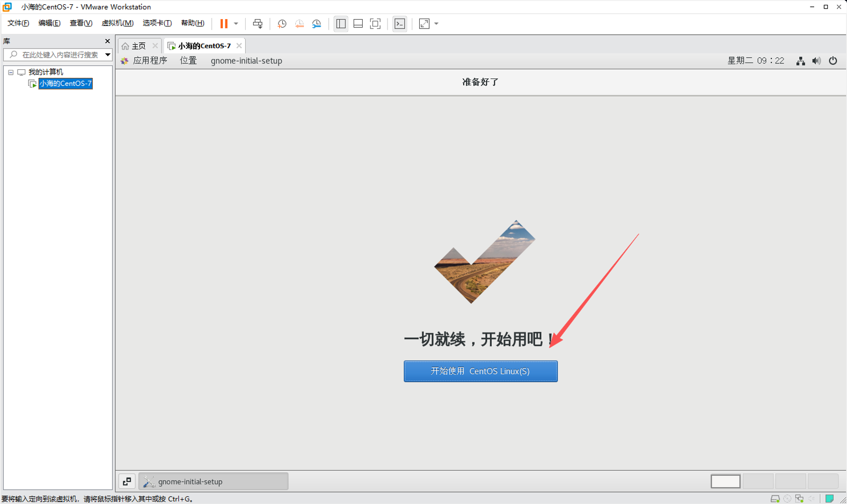The height and width of the screenshot is (504, 847).
Task: Open the clock showing 星期二 09:22
Action: click(755, 61)
